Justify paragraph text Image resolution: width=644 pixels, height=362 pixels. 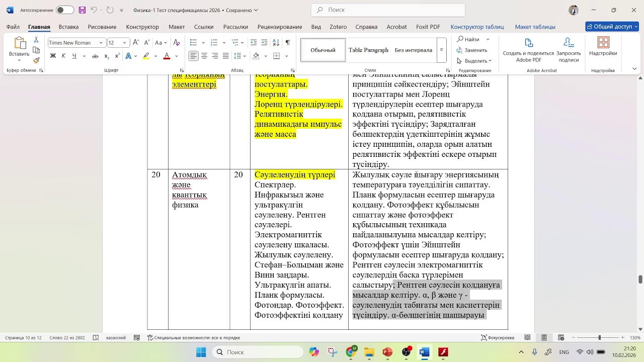(x=225, y=56)
